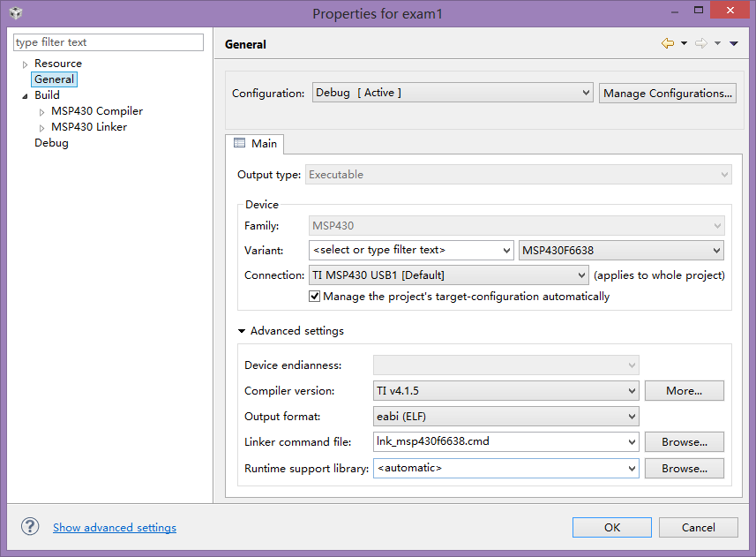Select Debug in the properties tree
This screenshot has height=557, width=756.
tap(51, 143)
